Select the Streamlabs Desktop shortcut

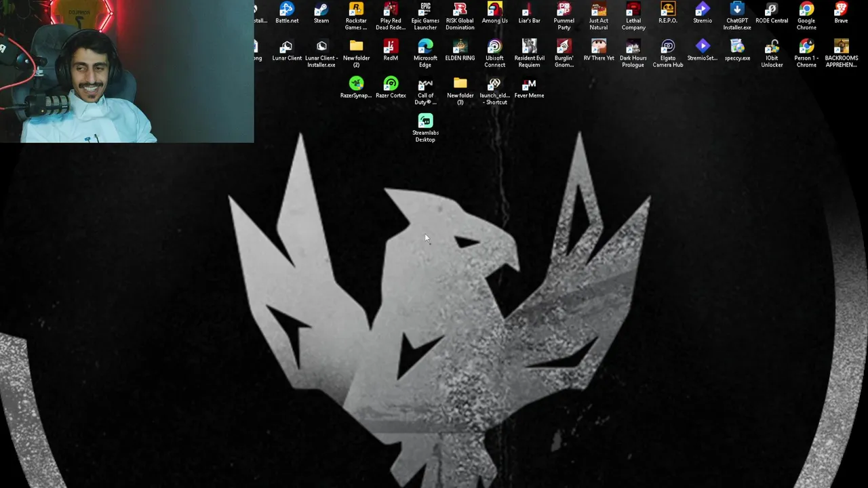click(425, 128)
